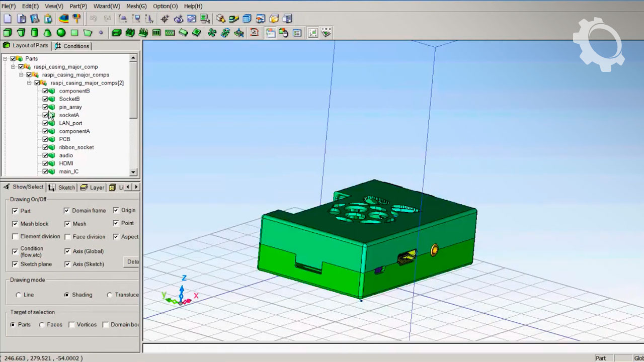Screen dimensions: 644x362
Task: Select the cone primitive tool
Action: (x=47, y=33)
